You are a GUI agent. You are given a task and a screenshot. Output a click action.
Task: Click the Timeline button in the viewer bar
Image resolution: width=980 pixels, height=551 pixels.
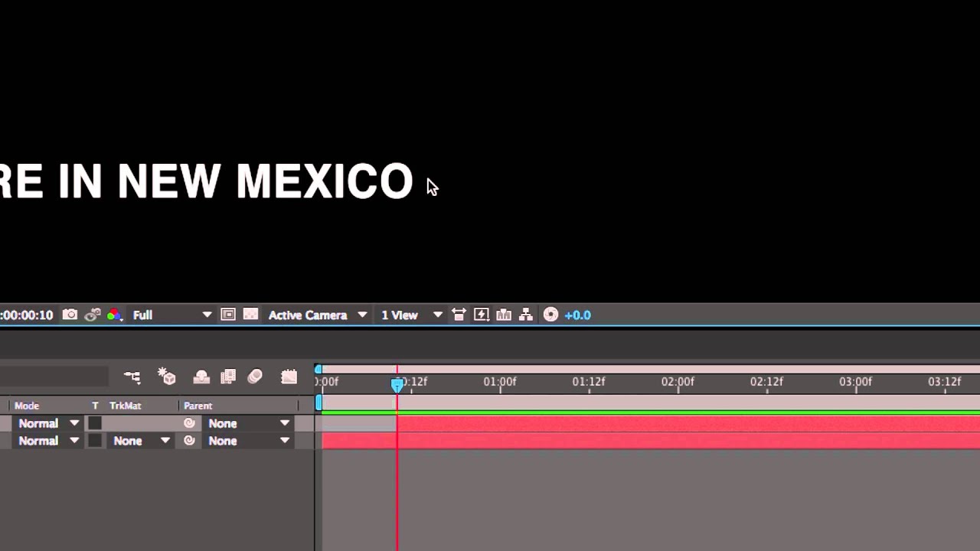point(504,315)
